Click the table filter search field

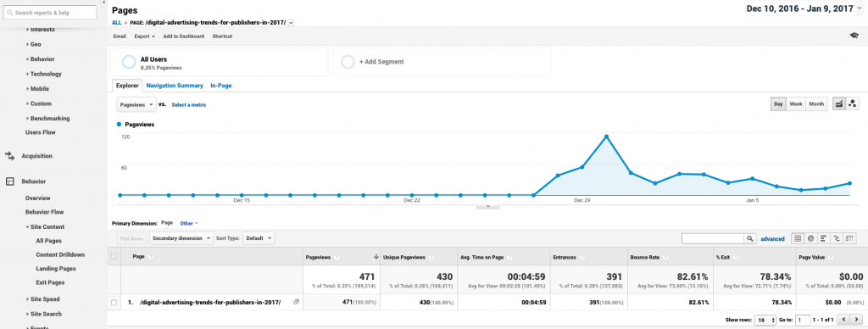[x=713, y=239]
